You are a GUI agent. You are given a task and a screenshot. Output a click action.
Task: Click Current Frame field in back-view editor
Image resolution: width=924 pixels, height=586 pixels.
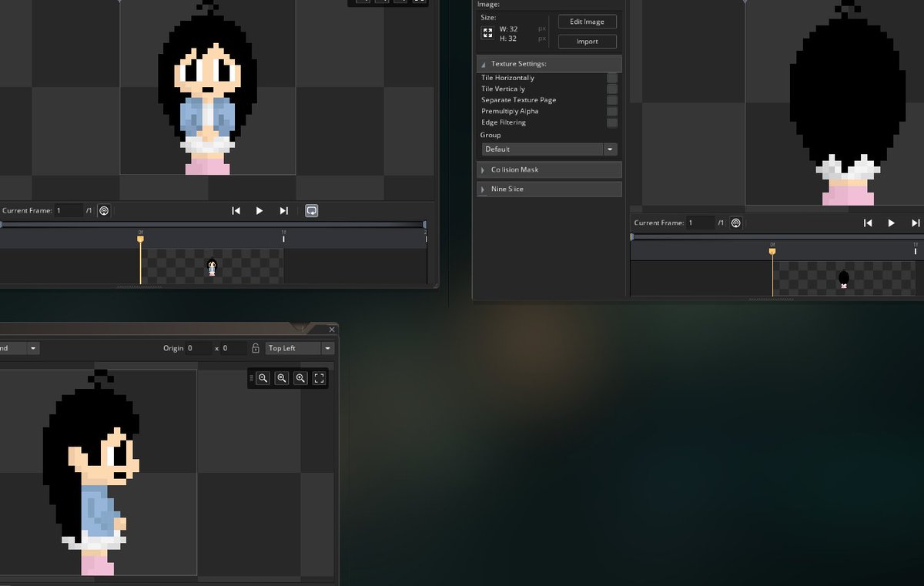pos(700,223)
